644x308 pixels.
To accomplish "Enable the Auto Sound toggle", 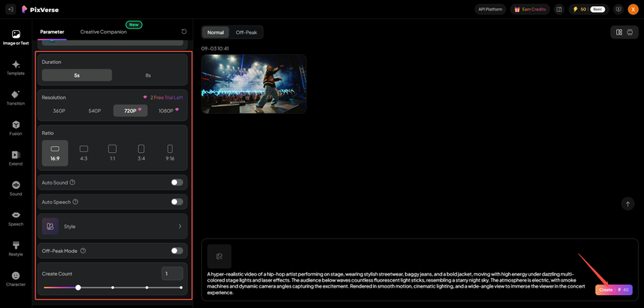I will click(x=176, y=182).
